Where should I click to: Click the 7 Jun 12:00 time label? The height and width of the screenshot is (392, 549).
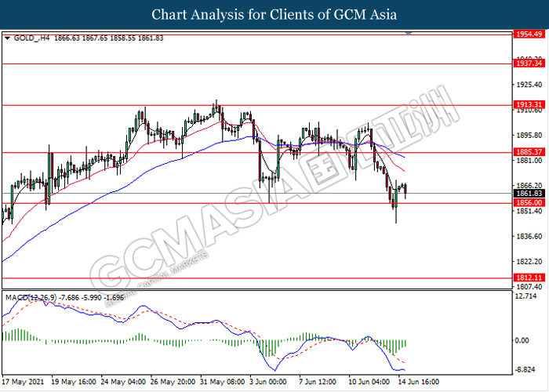pos(318,382)
